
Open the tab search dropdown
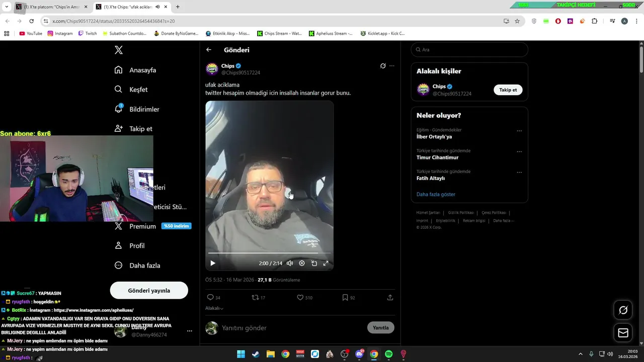[7, 7]
